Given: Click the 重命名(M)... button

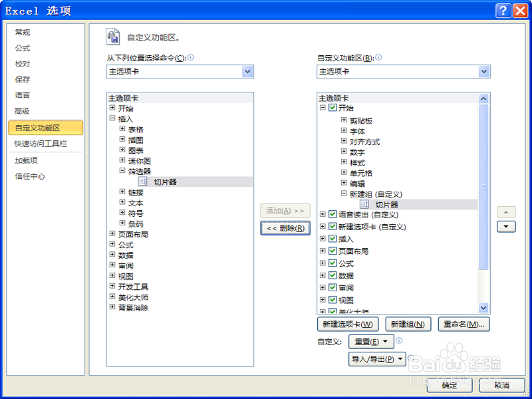Looking at the screenshot, I should click(x=464, y=325).
